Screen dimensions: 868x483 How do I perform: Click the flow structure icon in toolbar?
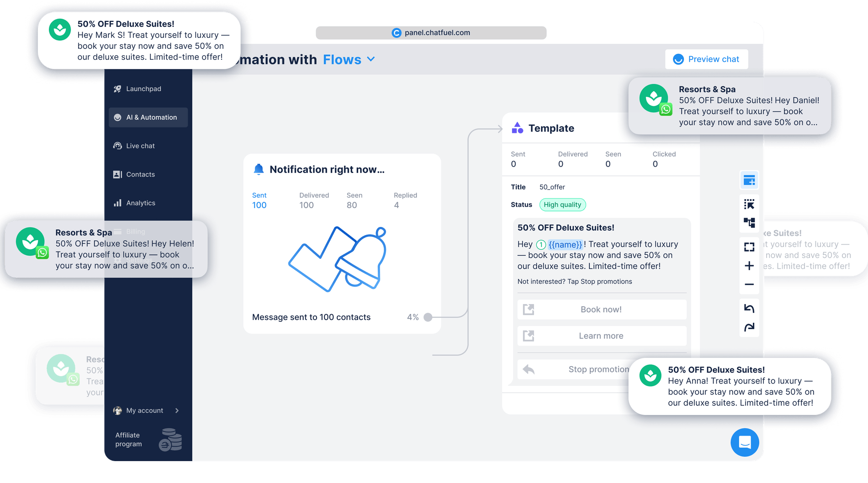coord(749,223)
